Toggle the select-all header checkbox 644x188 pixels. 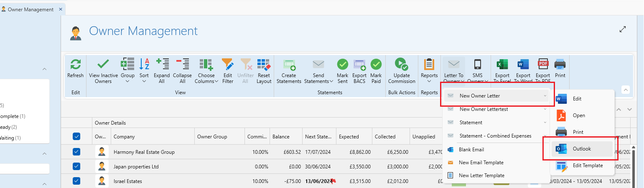76,136
